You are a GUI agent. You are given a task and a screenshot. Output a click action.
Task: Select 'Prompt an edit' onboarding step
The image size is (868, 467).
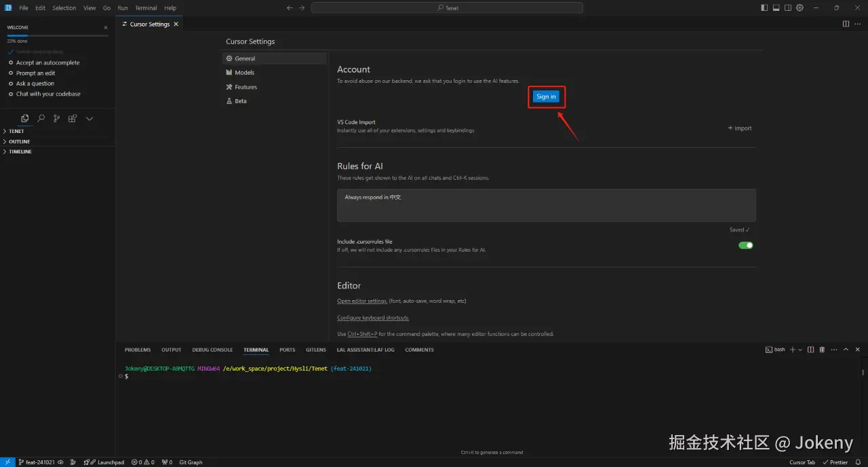pos(35,73)
